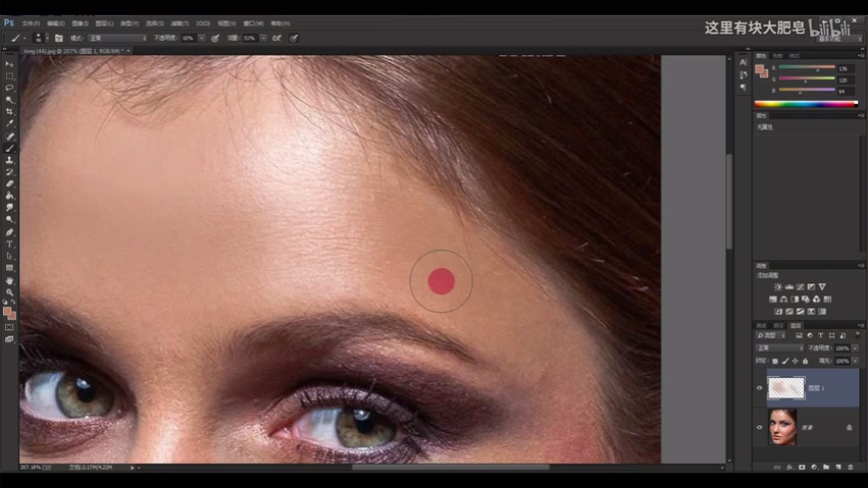Viewport: 868px width, 488px height.
Task: Click the Add layer style fx icon
Action: (789, 466)
